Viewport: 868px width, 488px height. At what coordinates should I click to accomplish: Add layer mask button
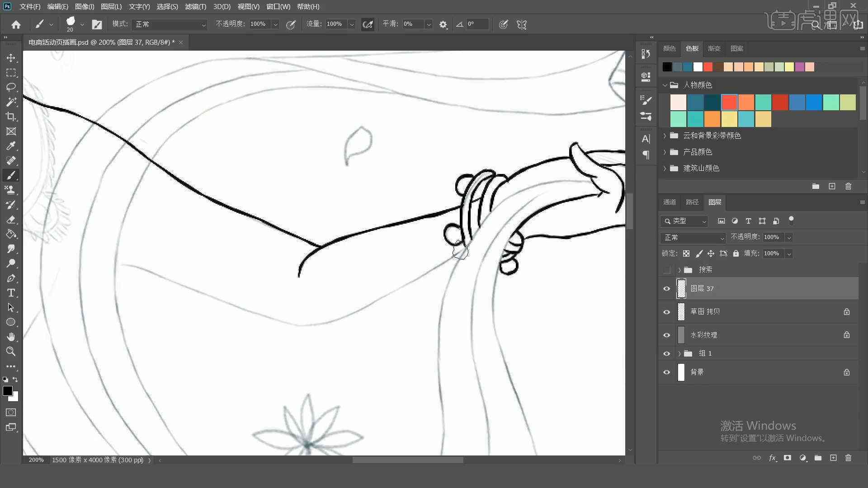[788, 458]
